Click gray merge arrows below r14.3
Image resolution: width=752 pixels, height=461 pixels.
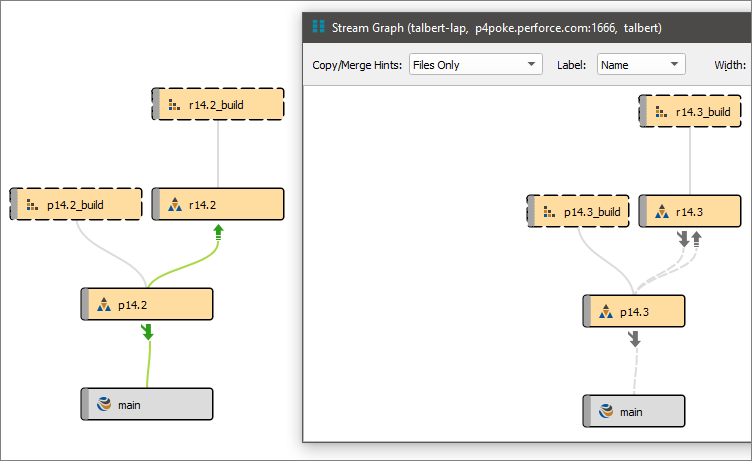pyautogui.click(x=690, y=239)
